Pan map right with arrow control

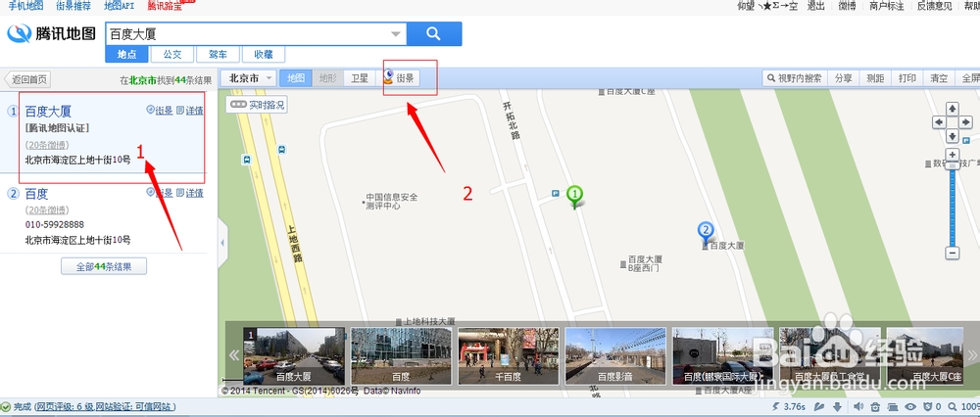pos(965,122)
